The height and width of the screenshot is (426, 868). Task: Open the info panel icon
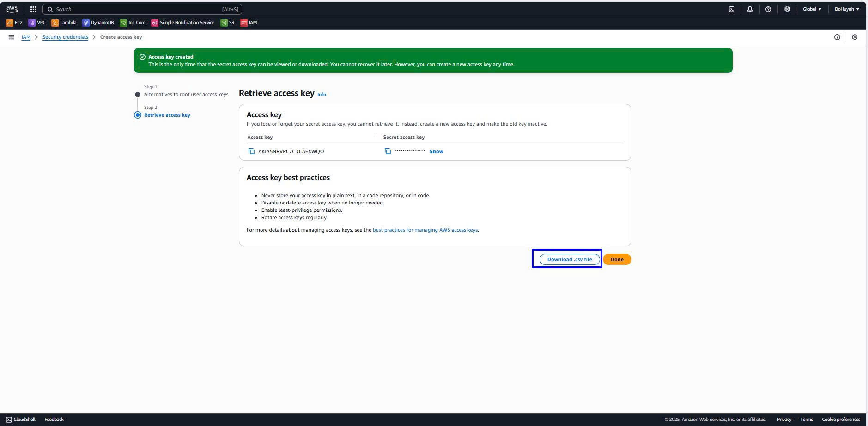(837, 37)
